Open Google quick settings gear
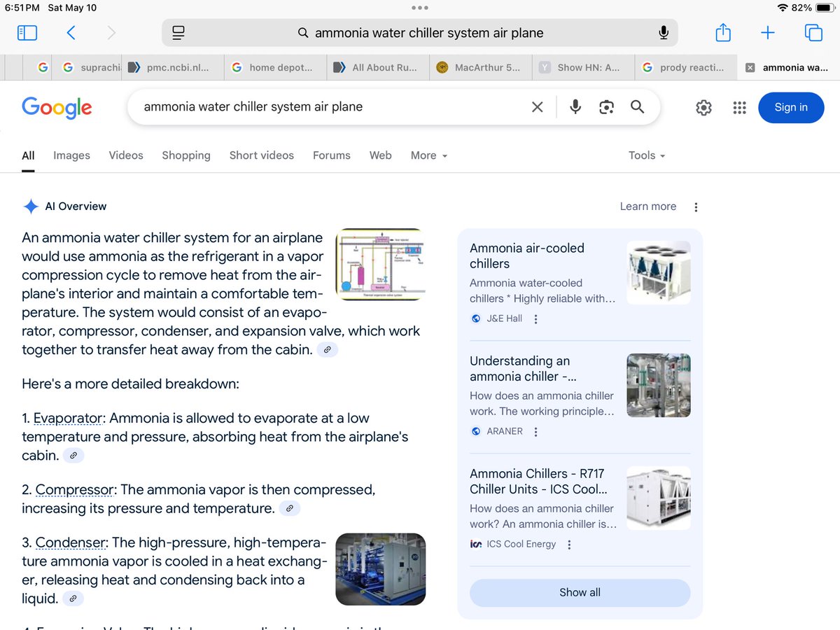840x630 pixels. click(x=703, y=108)
